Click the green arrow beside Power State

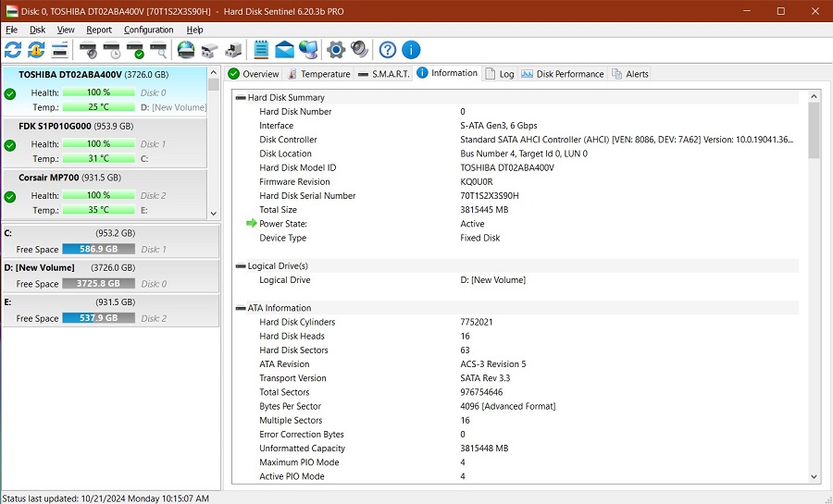pyautogui.click(x=251, y=224)
